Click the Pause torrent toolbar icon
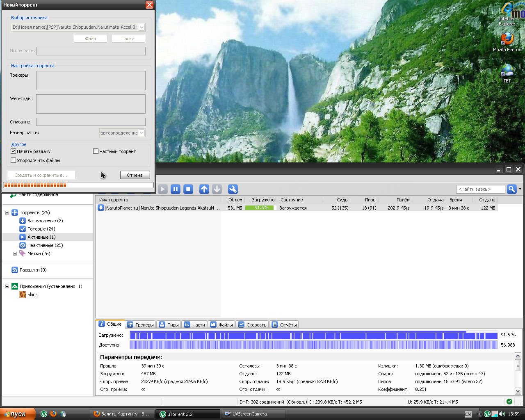This screenshot has width=525, height=420. click(176, 189)
